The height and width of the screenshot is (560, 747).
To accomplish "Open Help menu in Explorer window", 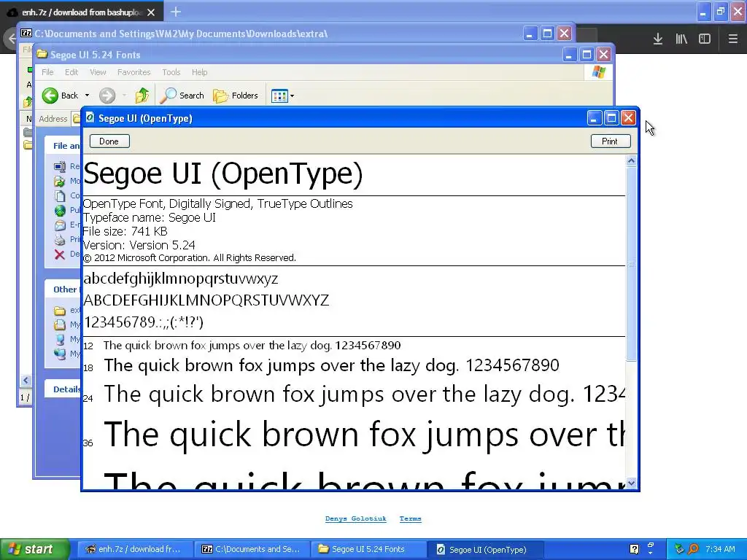I will point(200,72).
